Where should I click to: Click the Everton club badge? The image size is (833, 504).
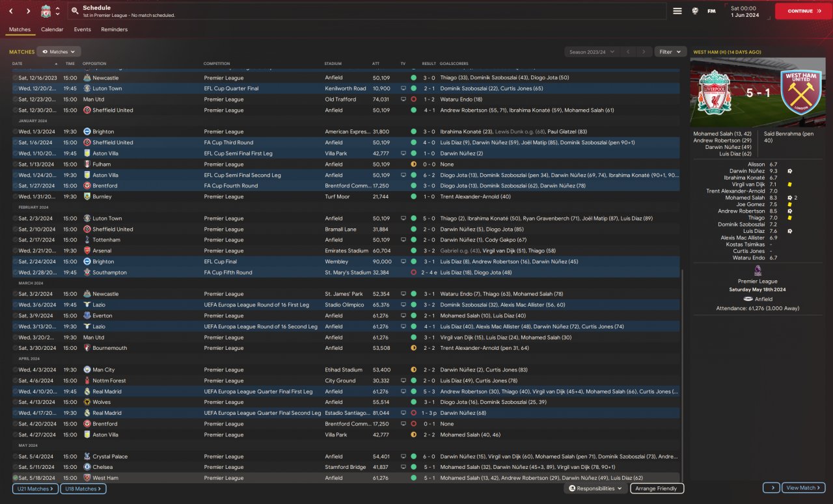tap(87, 316)
